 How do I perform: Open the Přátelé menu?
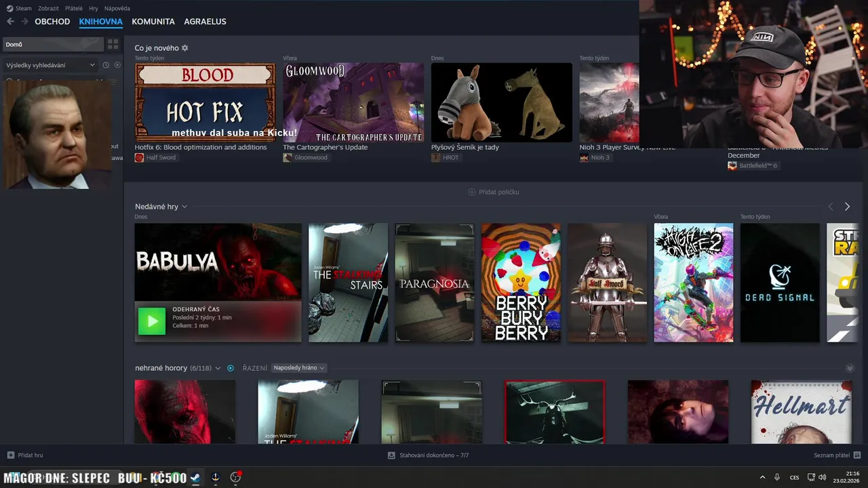(x=74, y=8)
